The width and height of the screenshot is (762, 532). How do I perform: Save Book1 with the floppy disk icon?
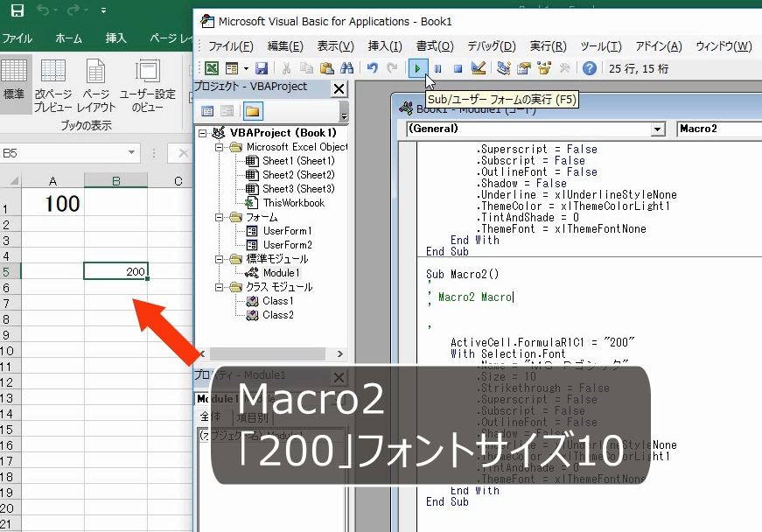pyautogui.click(x=262, y=68)
